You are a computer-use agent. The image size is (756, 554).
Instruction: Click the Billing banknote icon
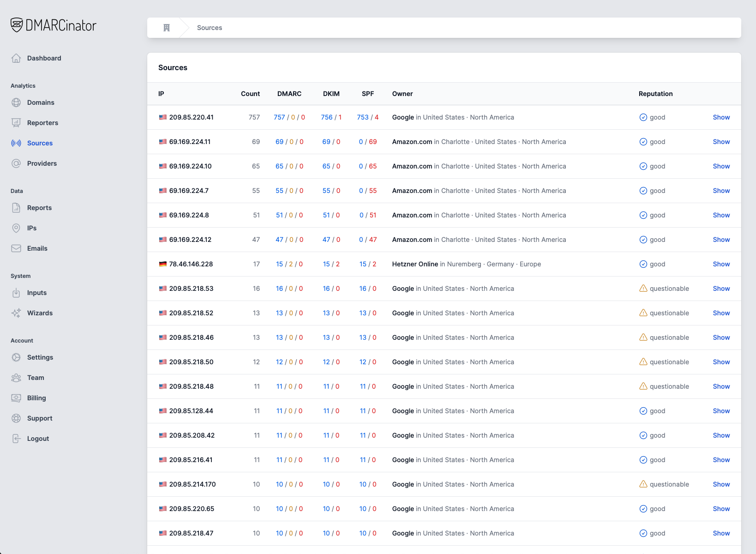[x=16, y=398]
